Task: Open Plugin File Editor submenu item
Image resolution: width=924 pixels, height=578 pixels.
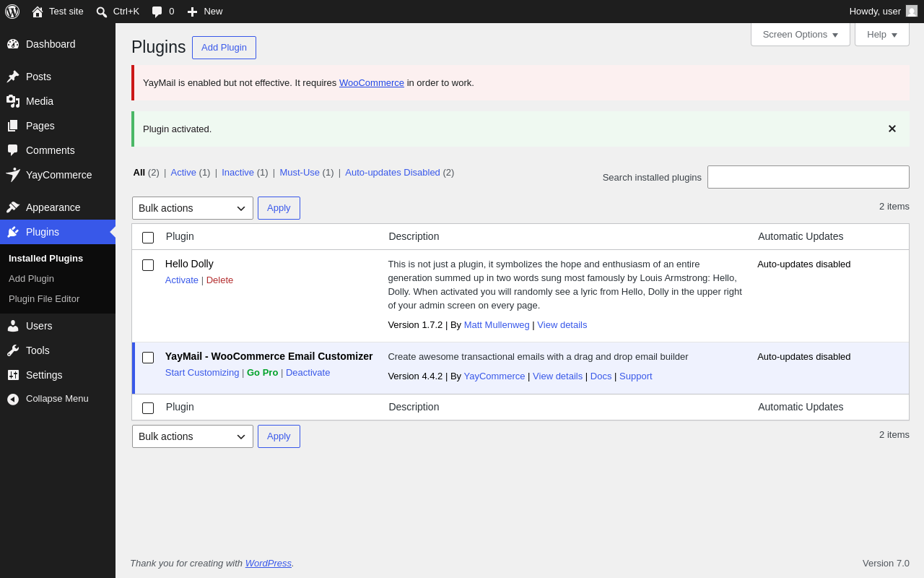Action: 44,298
